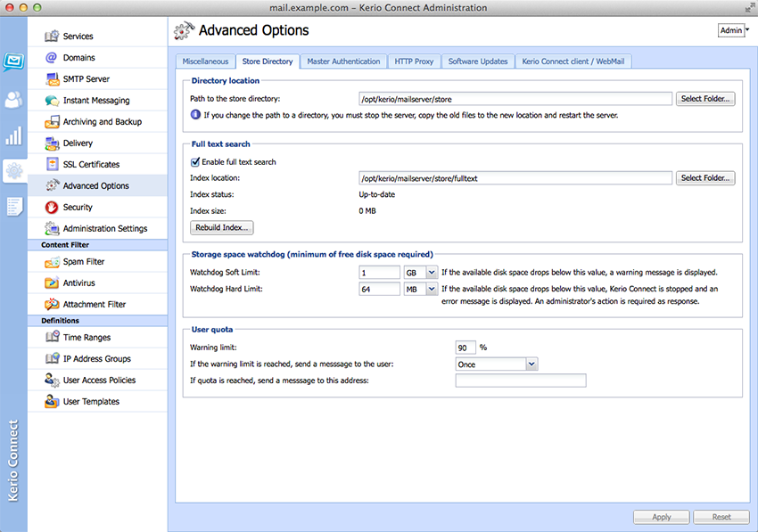Click the Warning limit percent field
Image resolution: width=758 pixels, height=532 pixels.
point(466,348)
